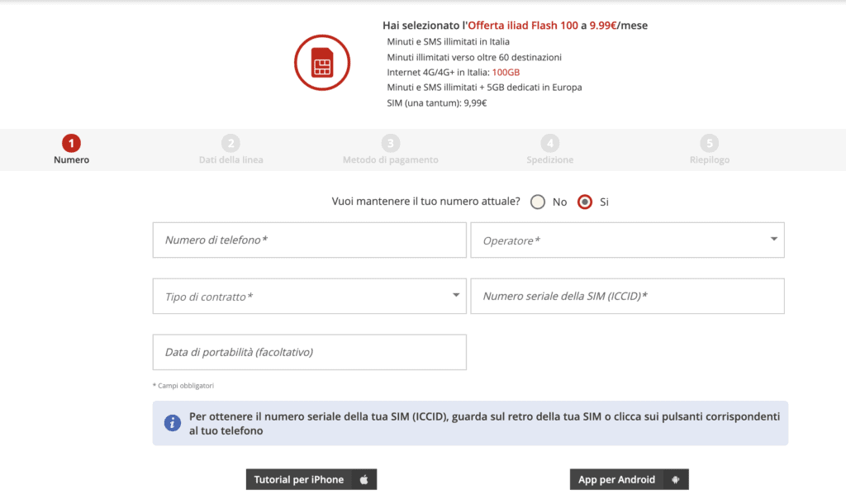This screenshot has width=846, height=504.
Task: Select the No radio button
Action: (x=538, y=202)
